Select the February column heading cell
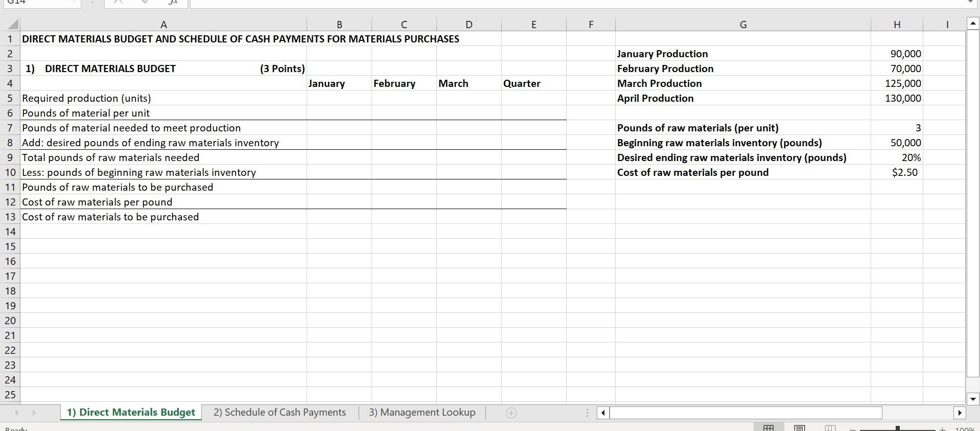 pyautogui.click(x=404, y=83)
